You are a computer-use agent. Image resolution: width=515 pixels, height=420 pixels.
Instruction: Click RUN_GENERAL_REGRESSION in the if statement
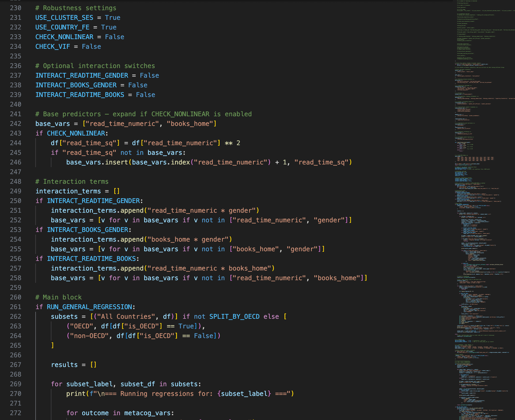[89, 307]
